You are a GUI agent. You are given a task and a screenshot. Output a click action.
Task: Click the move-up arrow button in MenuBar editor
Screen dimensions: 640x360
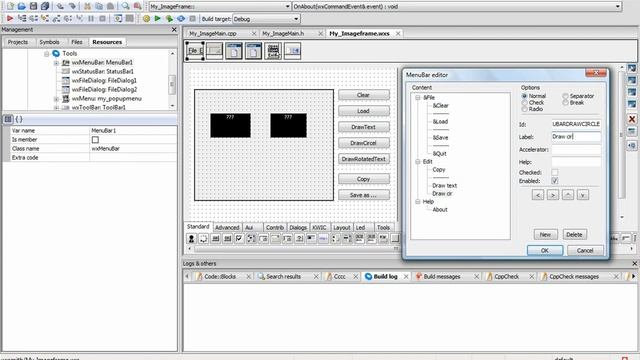click(x=568, y=195)
